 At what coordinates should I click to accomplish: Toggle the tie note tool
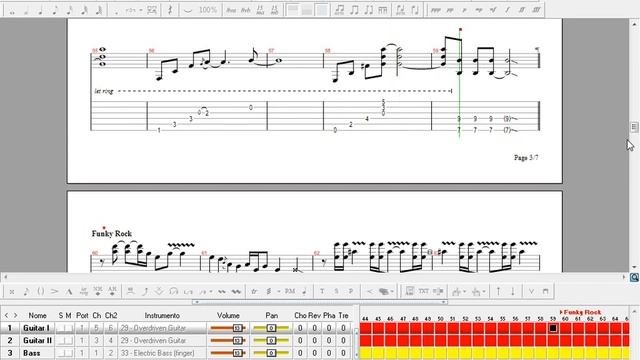[188, 10]
